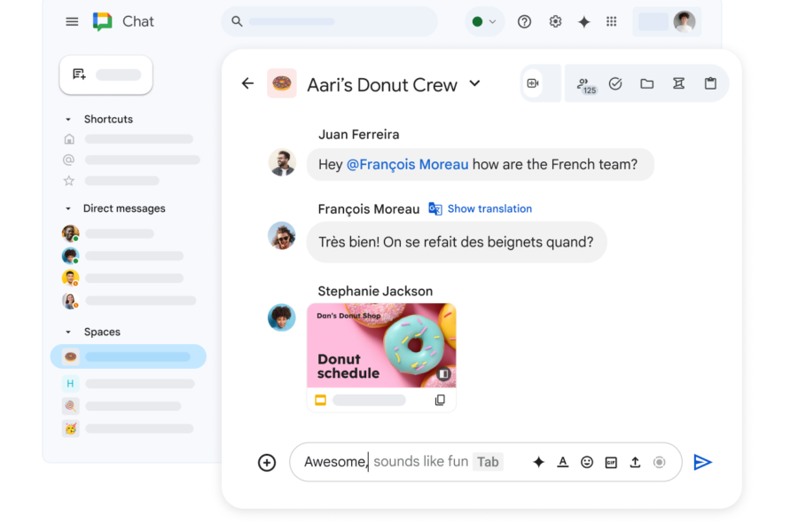Click the copy icon on the attachment

440,400
